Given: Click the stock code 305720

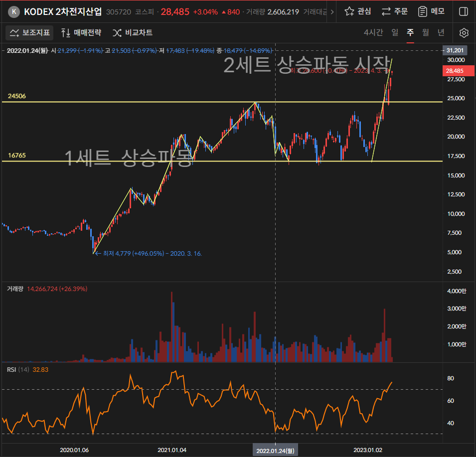Looking at the screenshot, I should [x=119, y=12].
